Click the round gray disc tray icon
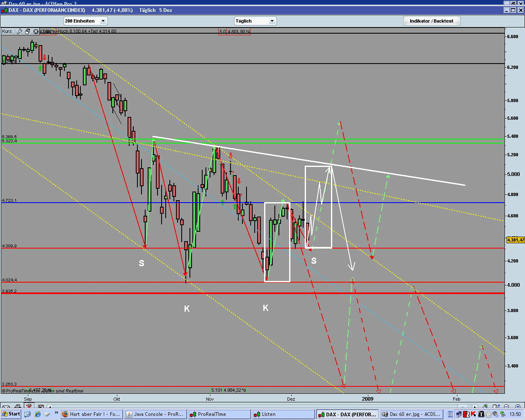 point(488,414)
